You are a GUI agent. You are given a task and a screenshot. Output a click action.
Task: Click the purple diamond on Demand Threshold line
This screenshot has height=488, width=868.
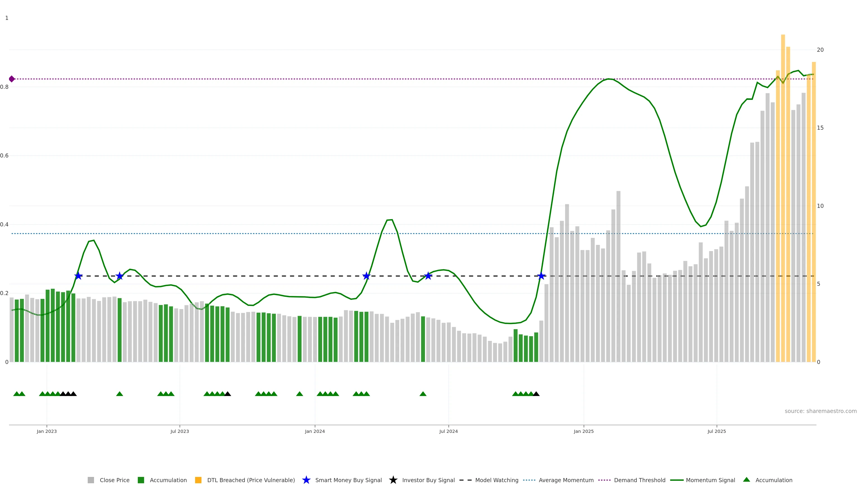coord(12,79)
